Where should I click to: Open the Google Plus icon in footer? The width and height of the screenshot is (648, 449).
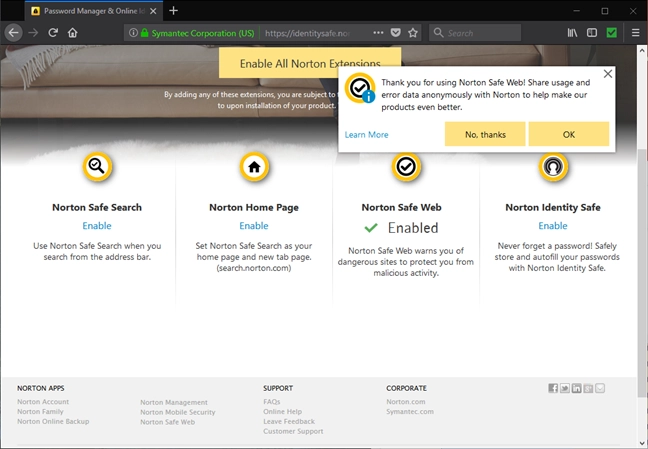tap(588, 388)
